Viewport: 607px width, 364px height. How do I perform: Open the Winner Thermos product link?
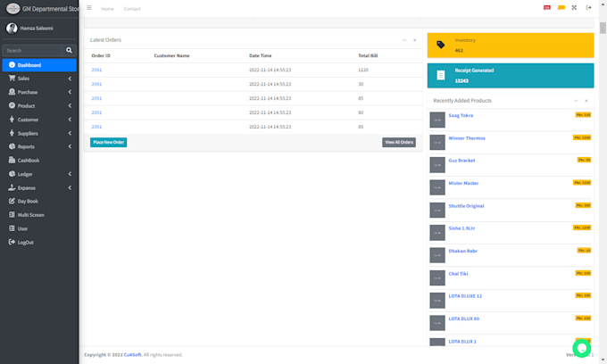[467, 138]
